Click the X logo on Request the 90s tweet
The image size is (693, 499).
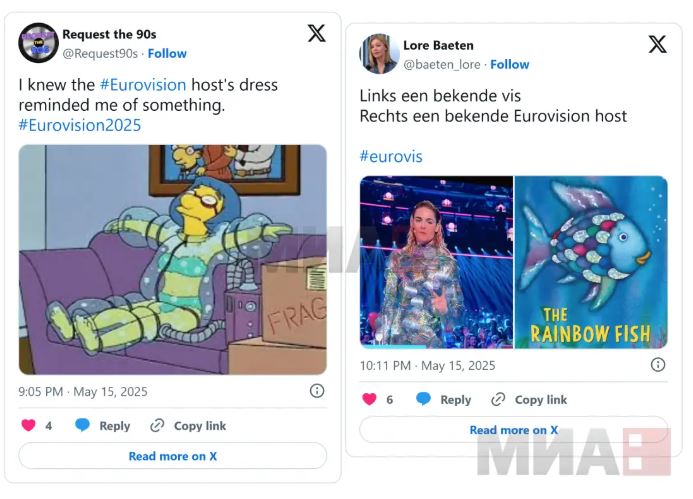pos(316,34)
